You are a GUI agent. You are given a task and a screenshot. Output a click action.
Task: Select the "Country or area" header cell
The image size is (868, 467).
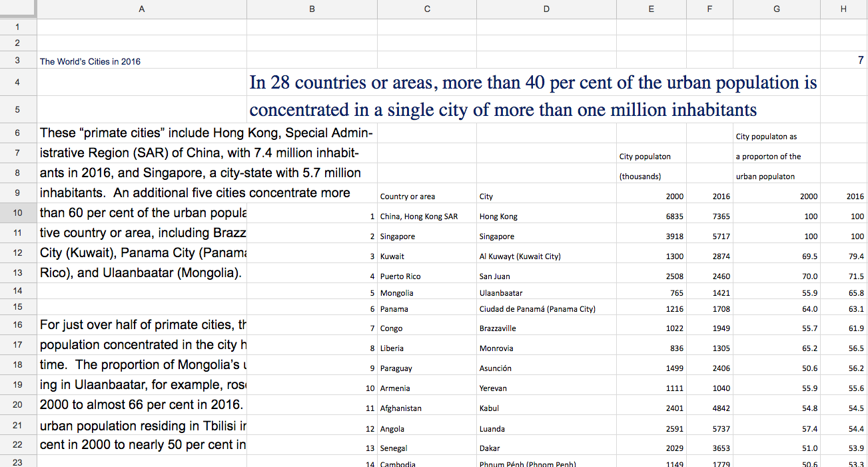point(407,197)
